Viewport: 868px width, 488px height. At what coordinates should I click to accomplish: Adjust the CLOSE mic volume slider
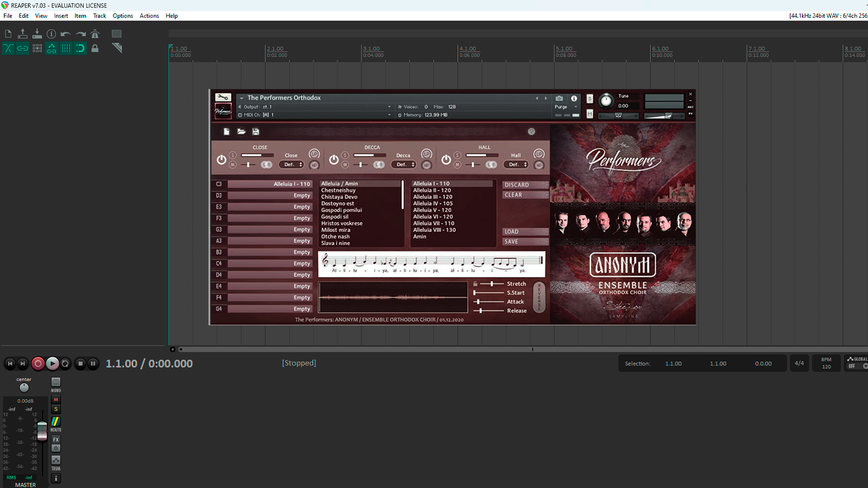257,155
